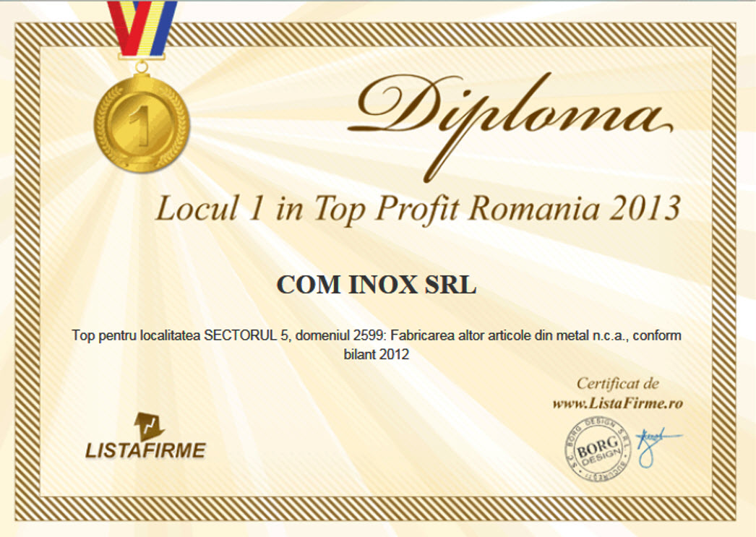The height and width of the screenshot is (537, 756).
Task: Click the 'Certificat de' text
Action: pos(618,384)
